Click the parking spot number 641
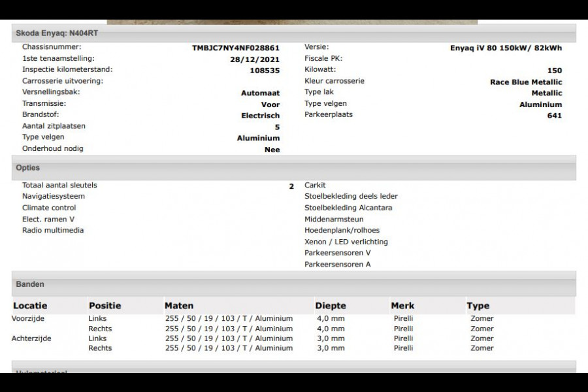Viewport: 588px width, 392px height. click(554, 116)
